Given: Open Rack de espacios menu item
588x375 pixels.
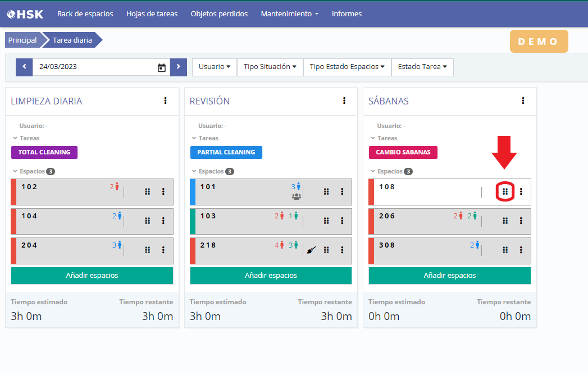Looking at the screenshot, I should (85, 14).
